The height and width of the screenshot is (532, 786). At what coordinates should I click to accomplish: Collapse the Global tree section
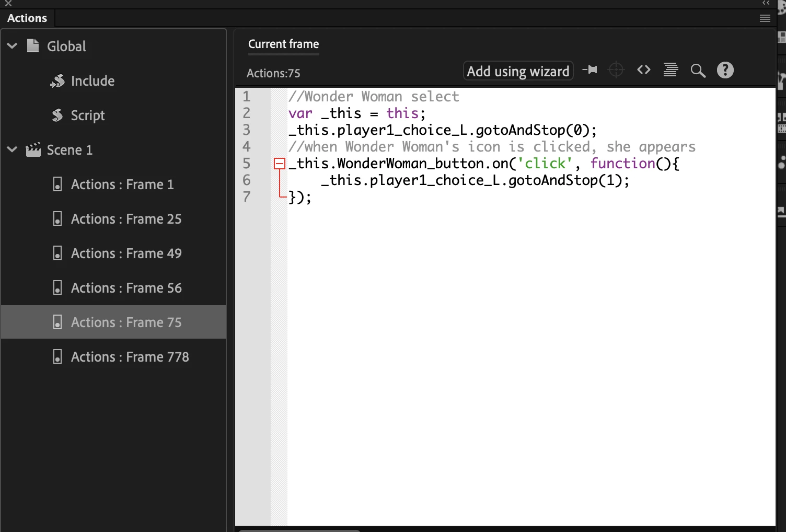pos(12,46)
